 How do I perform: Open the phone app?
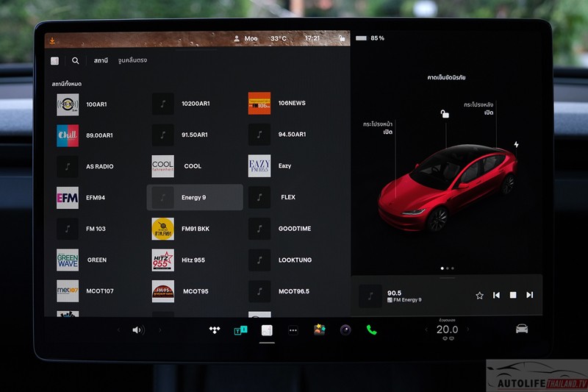tap(371, 330)
